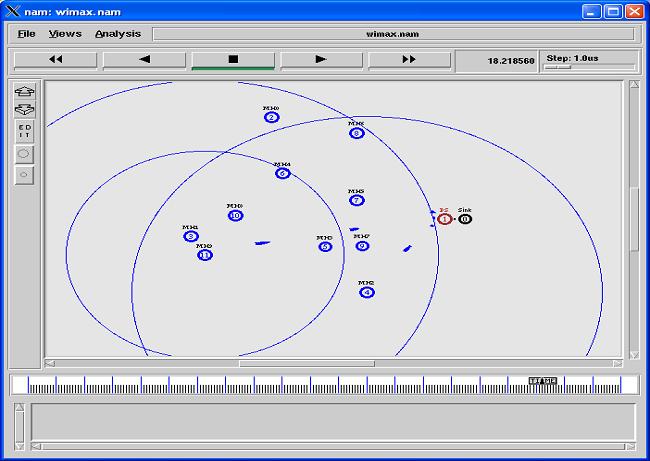This screenshot has height=461, width=650.
Task: Select node 2 in the topology
Action: click(x=272, y=118)
